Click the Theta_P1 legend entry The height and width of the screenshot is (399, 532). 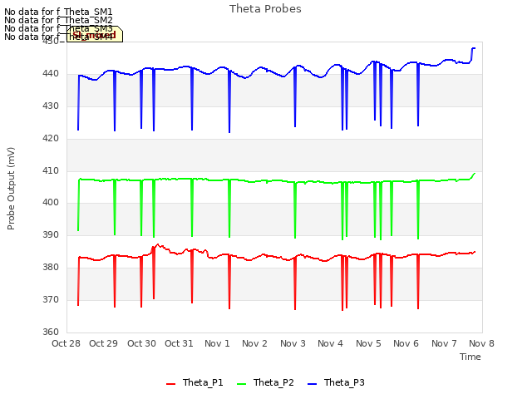tap(195, 382)
